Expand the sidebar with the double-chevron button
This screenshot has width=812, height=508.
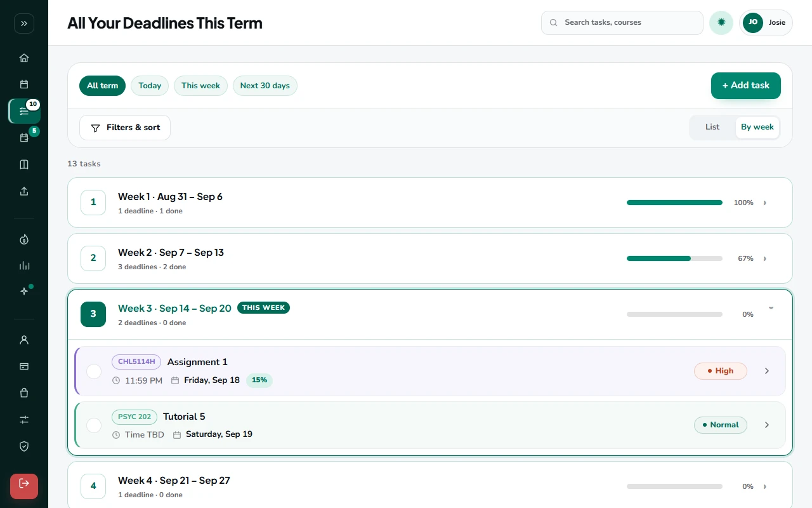(x=24, y=23)
